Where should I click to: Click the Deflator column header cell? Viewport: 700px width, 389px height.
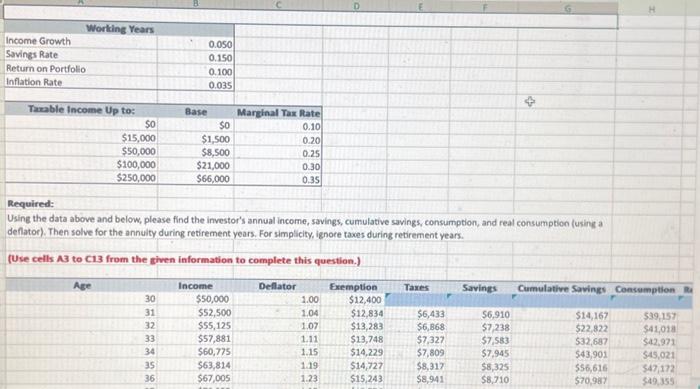coord(277,286)
